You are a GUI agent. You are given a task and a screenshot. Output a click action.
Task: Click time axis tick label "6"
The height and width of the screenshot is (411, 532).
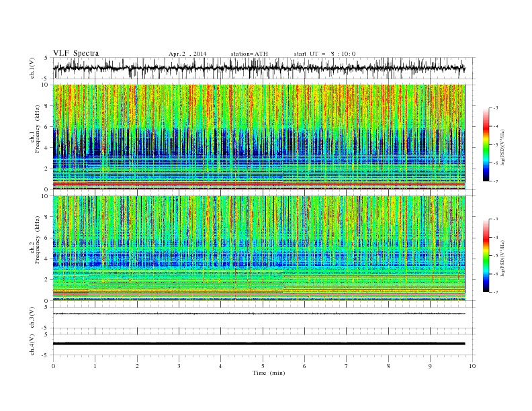(304, 366)
